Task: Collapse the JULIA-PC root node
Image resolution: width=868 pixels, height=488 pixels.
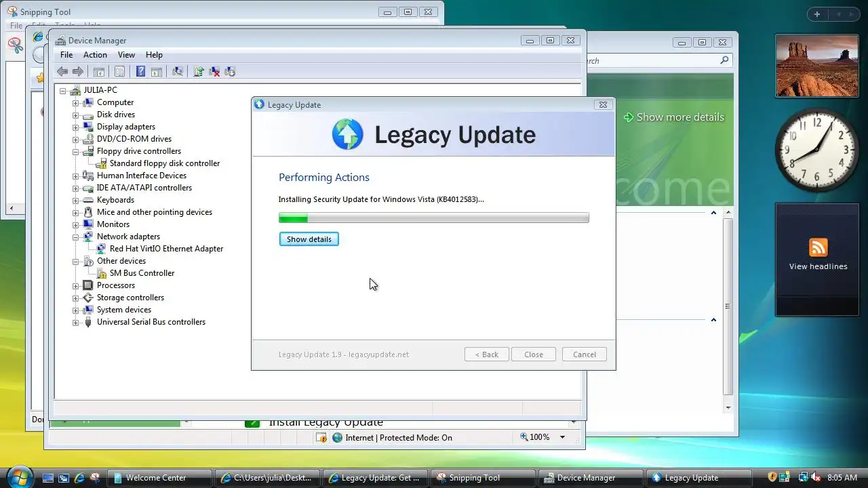Action: (63, 90)
